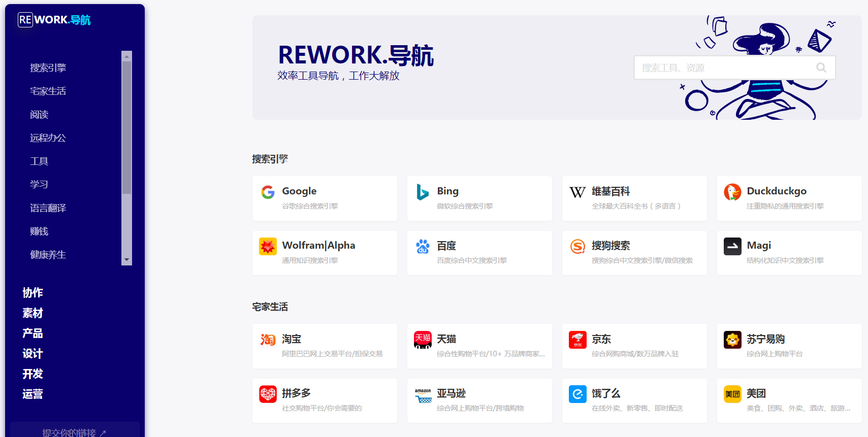This screenshot has width=868, height=437.
Task: Click the search magnifier icon
Action: (x=821, y=68)
